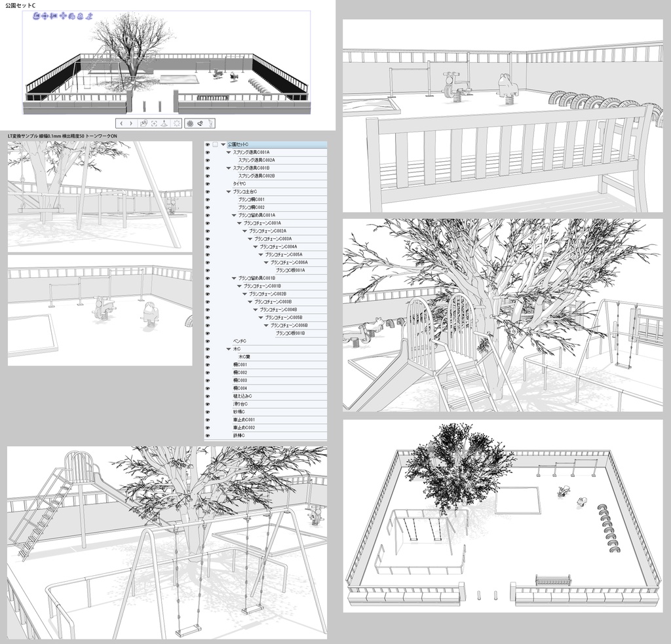The width and height of the screenshot is (671, 644).
Task: Click the ground object to floor icon
Action: click(164, 124)
